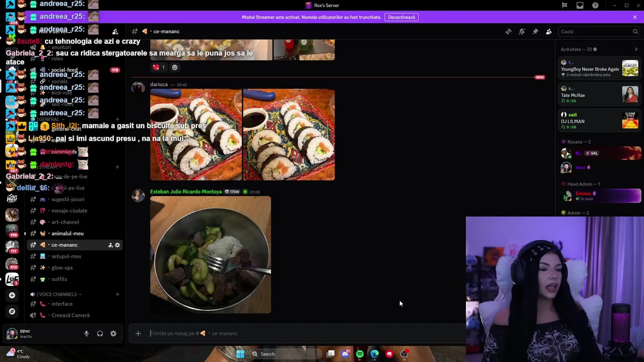Open Microsoft Edge from the taskbar
This screenshot has width=644, height=362.
374,354
